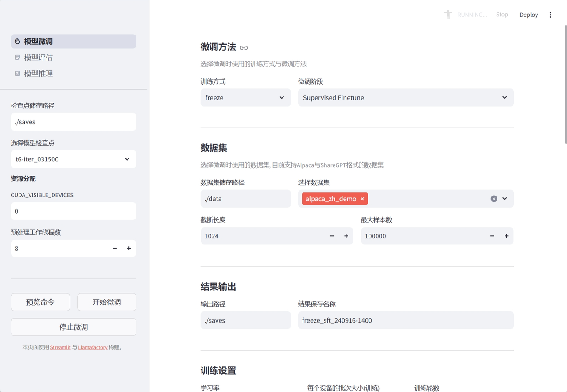Click the 结果保存名称 input field
The height and width of the screenshot is (392, 567).
(405, 320)
